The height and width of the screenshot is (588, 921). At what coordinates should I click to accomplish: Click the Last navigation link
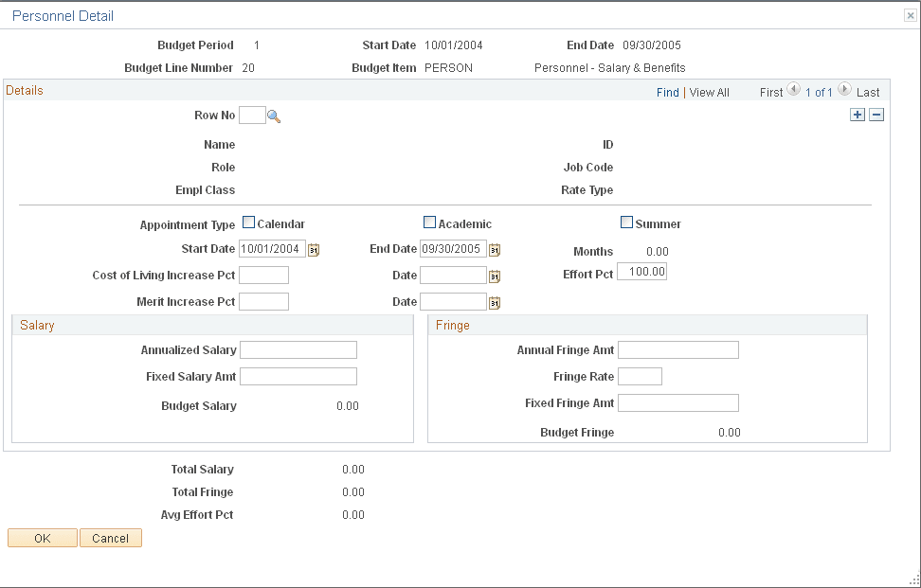(867, 92)
